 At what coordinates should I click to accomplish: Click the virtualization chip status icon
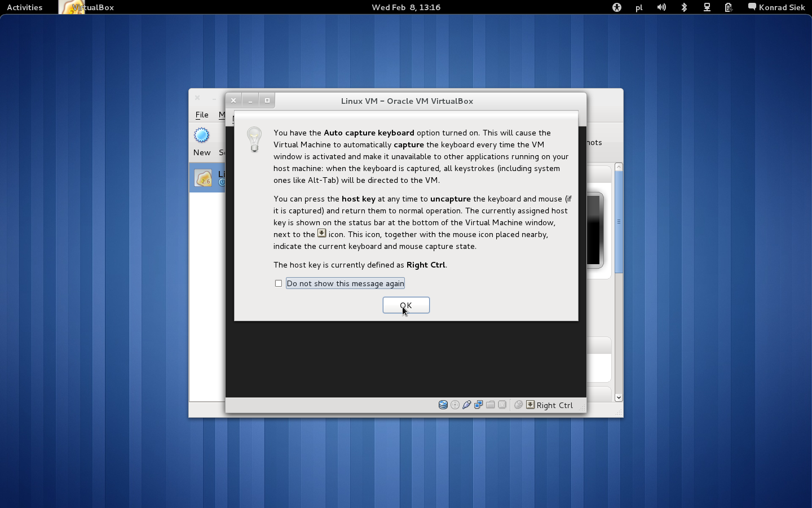tap(502, 405)
